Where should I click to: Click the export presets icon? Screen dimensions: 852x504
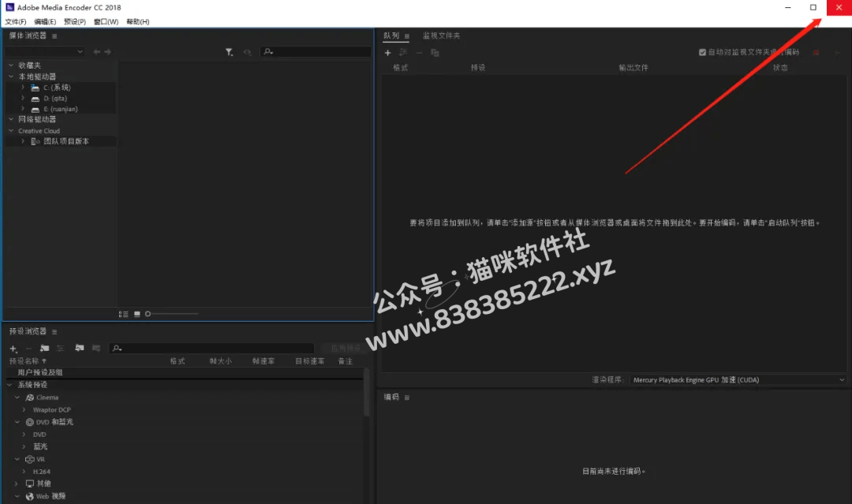click(x=96, y=348)
